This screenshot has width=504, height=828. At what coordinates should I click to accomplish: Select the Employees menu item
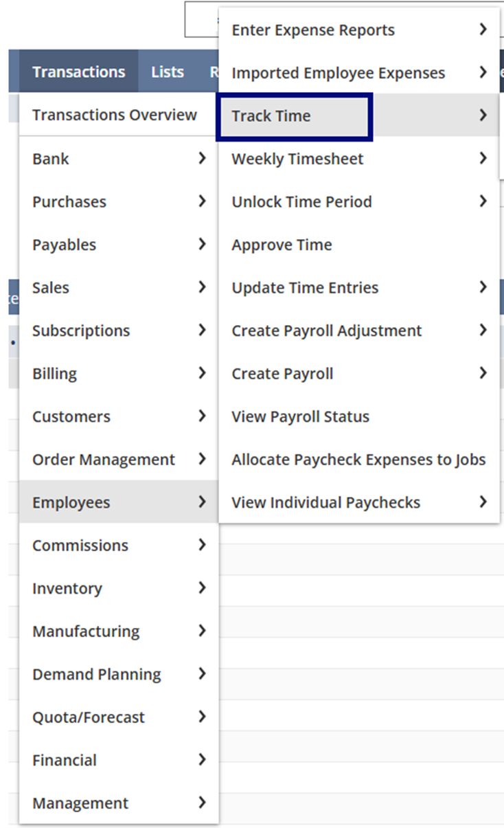tap(71, 502)
